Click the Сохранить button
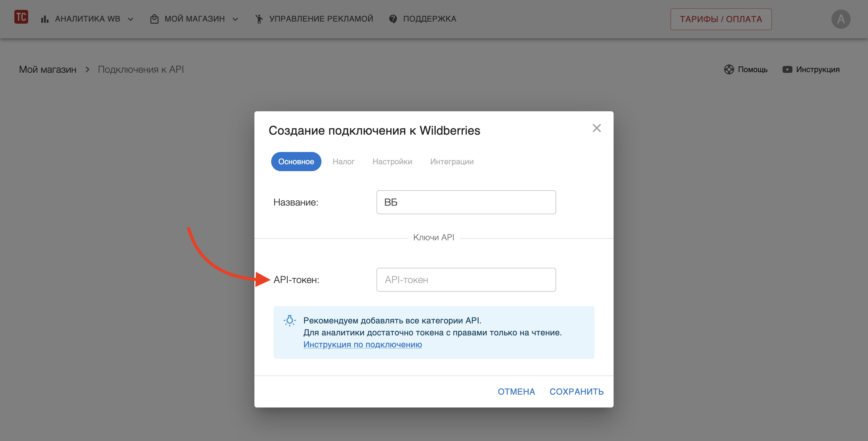The height and width of the screenshot is (441, 868). (576, 391)
